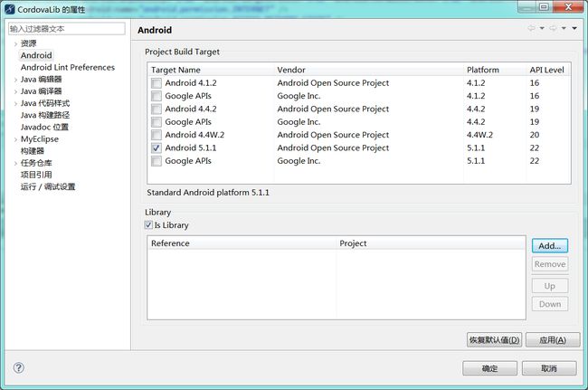Open Javadoc 位置 page
Screen dimensions: 588x390
click(44, 127)
